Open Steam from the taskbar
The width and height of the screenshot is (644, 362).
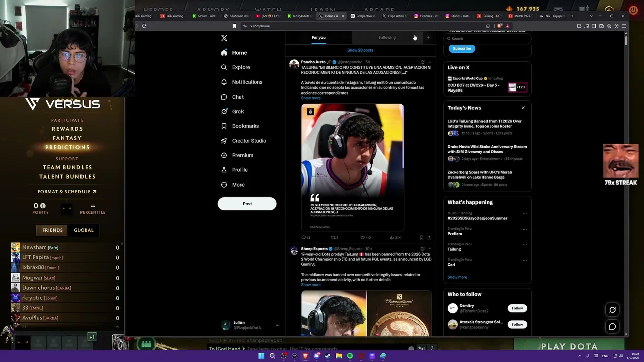point(328,356)
